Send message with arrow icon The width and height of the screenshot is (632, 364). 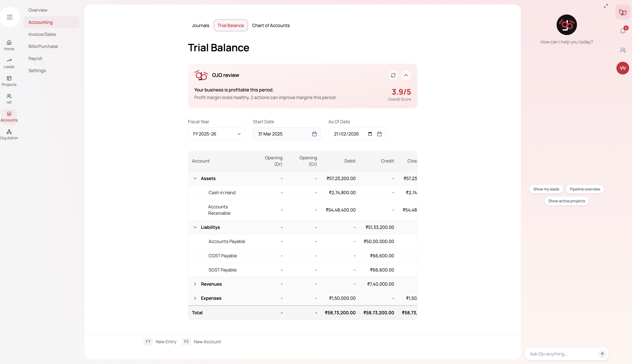[602, 354]
